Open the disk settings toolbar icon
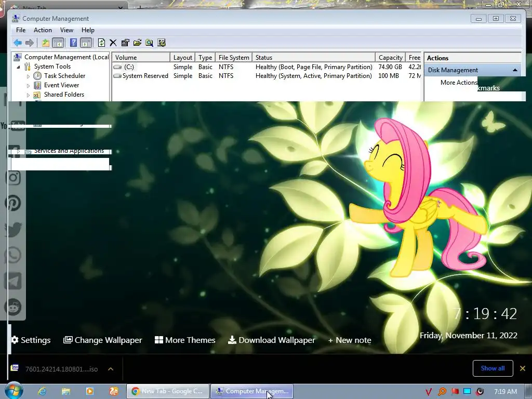The height and width of the screenshot is (399, 532). click(x=162, y=43)
